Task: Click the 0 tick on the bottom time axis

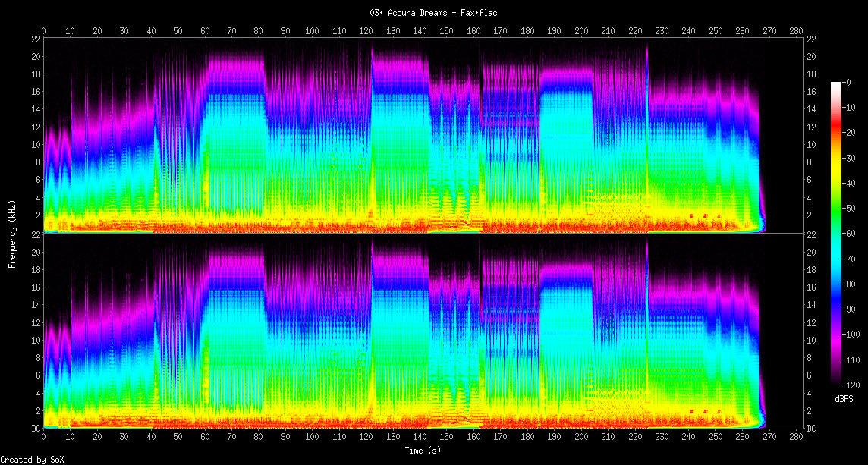Action: click(44, 438)
